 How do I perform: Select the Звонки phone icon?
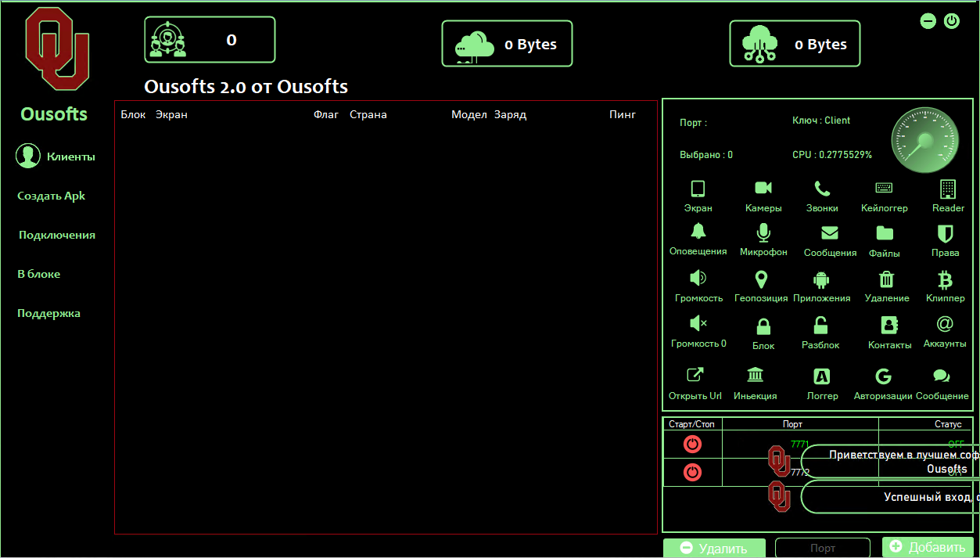point(822,188)
